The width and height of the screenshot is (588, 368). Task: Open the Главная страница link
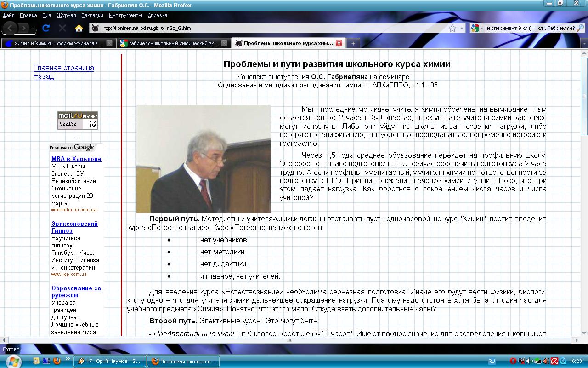tap(63, 68)
